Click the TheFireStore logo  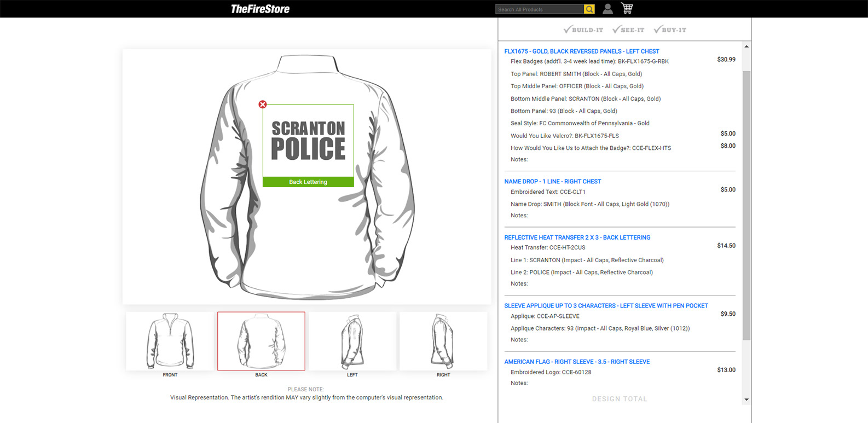point(260,9)
